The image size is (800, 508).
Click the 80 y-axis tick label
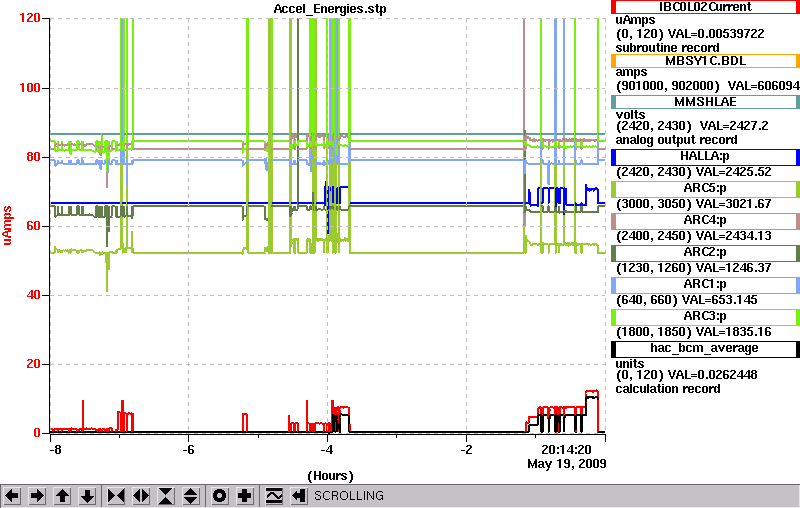pyautogui.click(x=33, y=157)
